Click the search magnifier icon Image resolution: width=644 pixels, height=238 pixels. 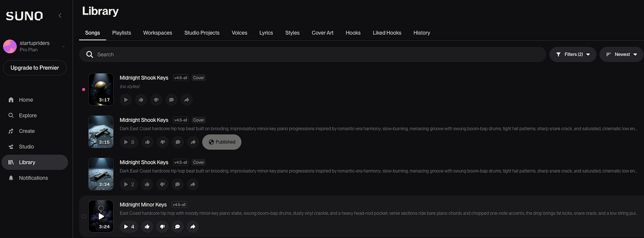pos(90,55)
